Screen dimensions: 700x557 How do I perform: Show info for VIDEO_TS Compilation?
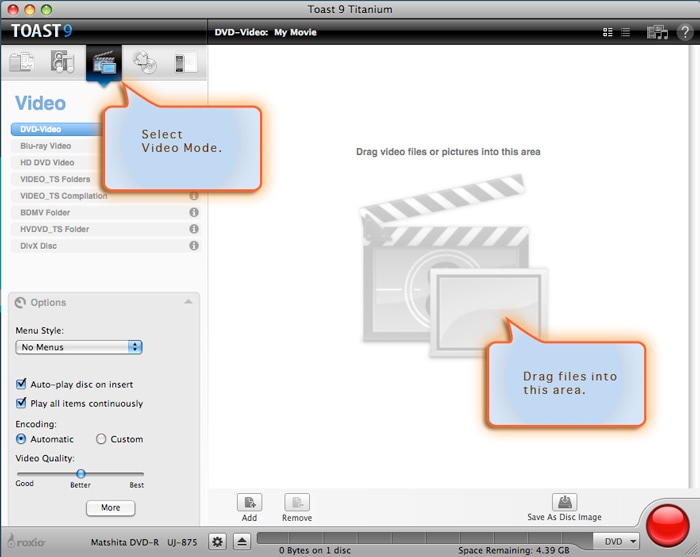point(194,195)
